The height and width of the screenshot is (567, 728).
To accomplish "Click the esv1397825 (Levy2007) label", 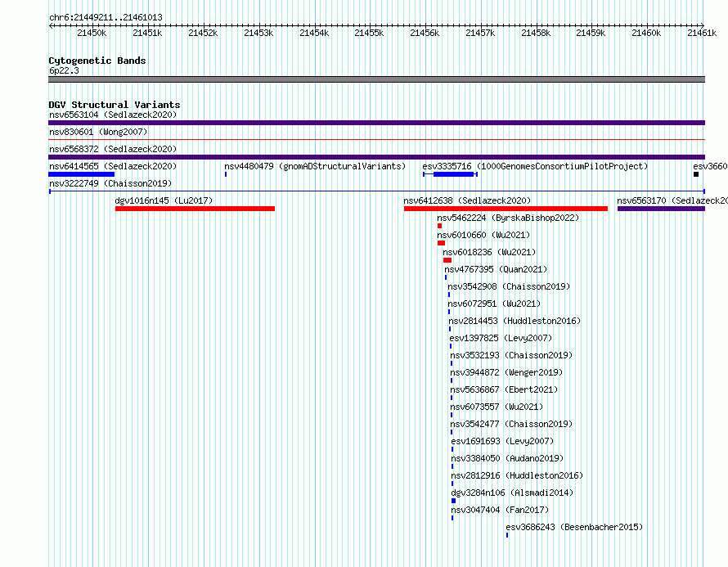I will tap(501, 338).
